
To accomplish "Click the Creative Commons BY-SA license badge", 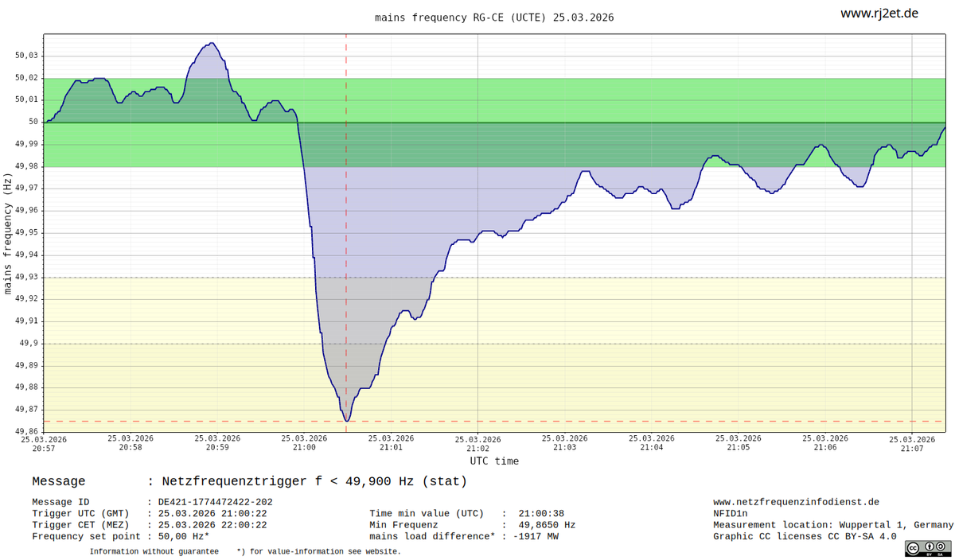I will pyautogui.click(x=928, y=547).
